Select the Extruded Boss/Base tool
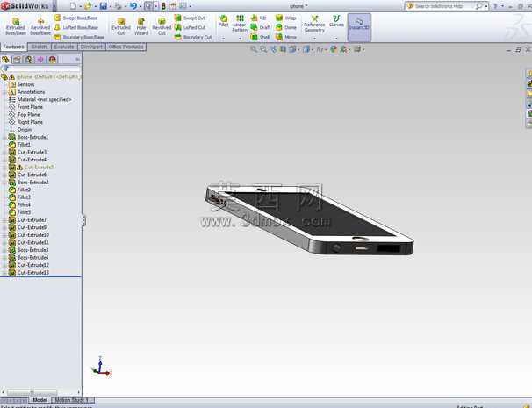 [16, 26]
